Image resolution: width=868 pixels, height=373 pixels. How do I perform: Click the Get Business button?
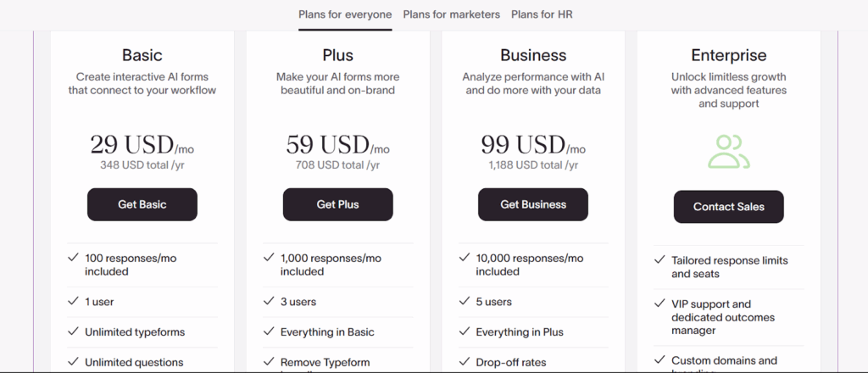pos(533,204)
